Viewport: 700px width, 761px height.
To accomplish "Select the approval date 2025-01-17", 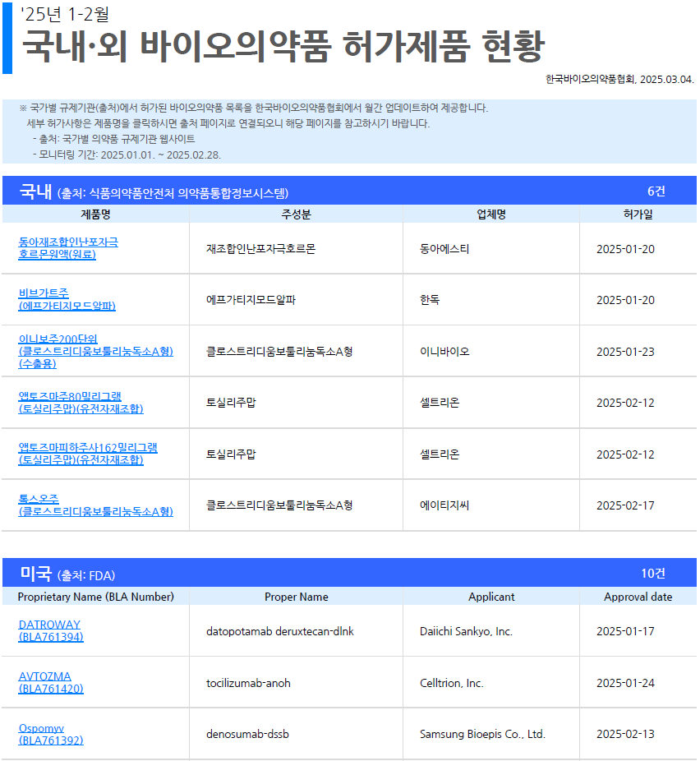I will pyautogui.click(x=625, y=631).
